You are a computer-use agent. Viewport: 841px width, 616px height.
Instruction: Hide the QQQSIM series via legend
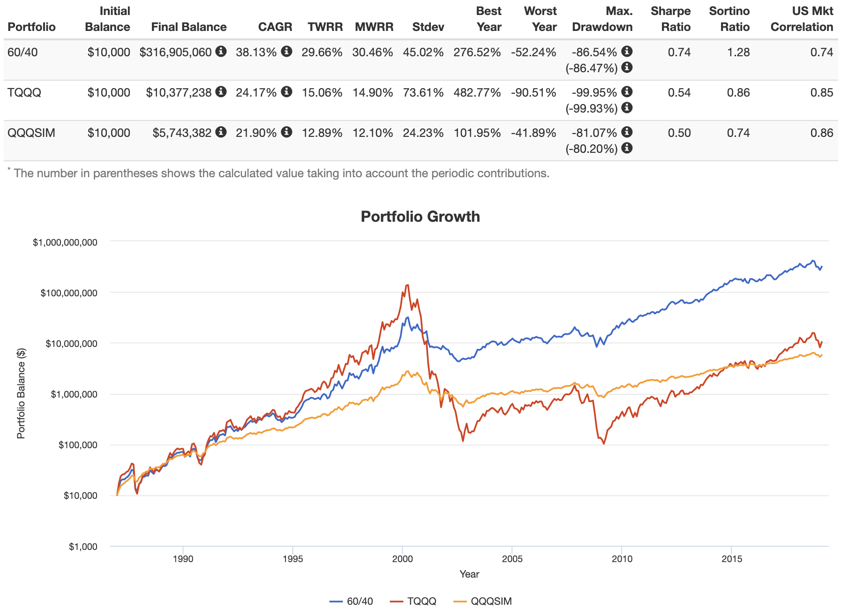[x=483, y=601]
